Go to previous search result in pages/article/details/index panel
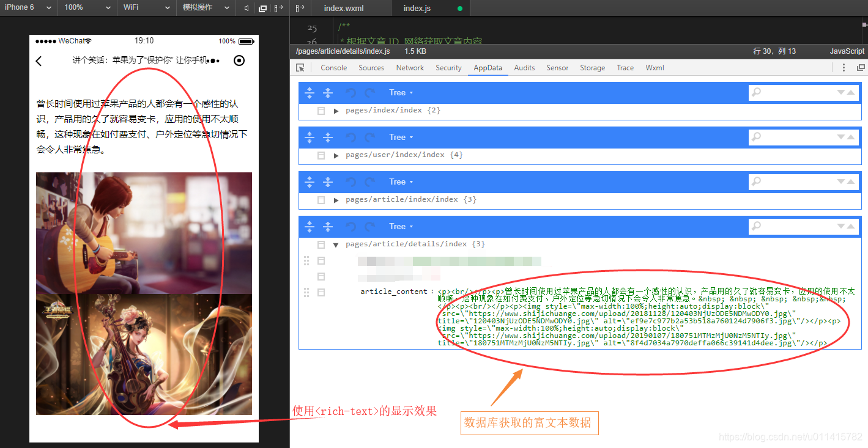 [x=851, y=227]
